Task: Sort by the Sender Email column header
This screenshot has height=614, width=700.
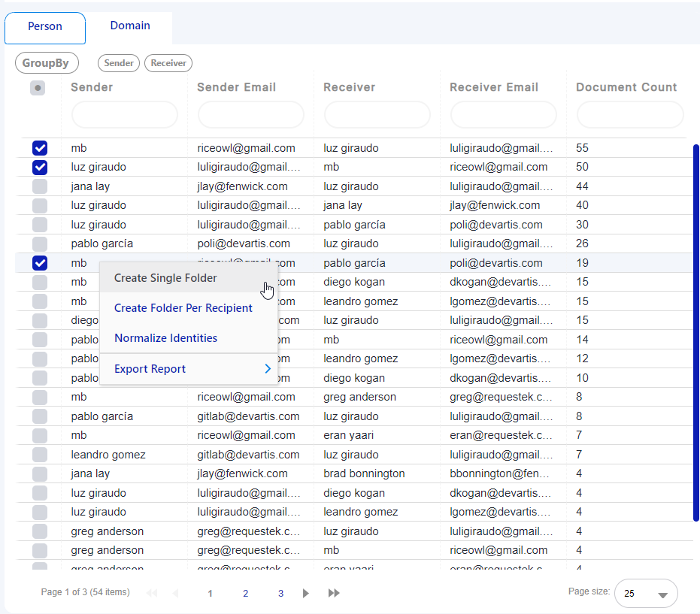Action: pyautogui.click(x=236, y=87)
